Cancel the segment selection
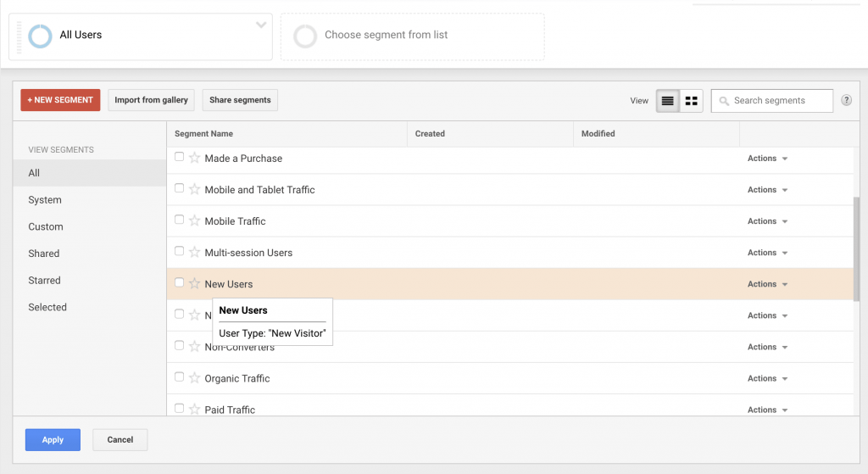 (x=120, y=440)
